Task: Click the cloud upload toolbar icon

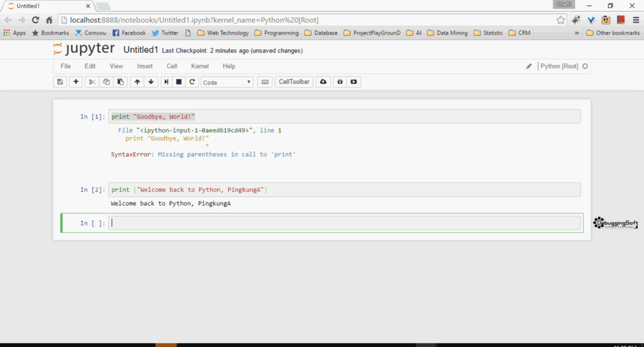Action: (323, 82)
